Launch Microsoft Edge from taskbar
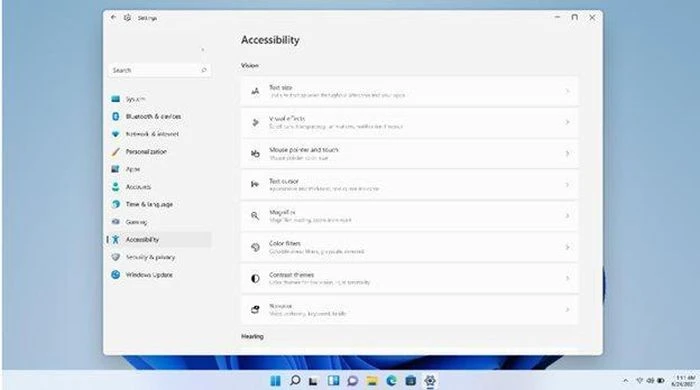 (x=392, y=381)
